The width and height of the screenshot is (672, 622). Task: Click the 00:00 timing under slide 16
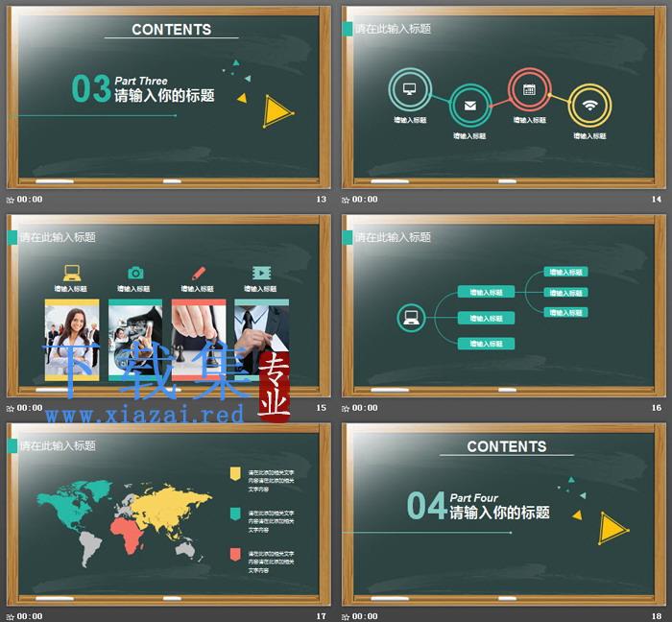pos(365,408)
